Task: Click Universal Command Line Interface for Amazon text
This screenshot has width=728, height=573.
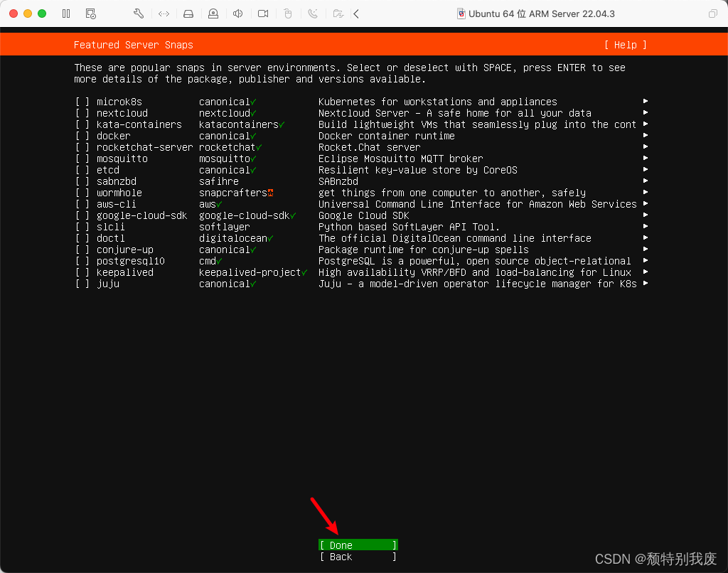Action: (477, 204)
